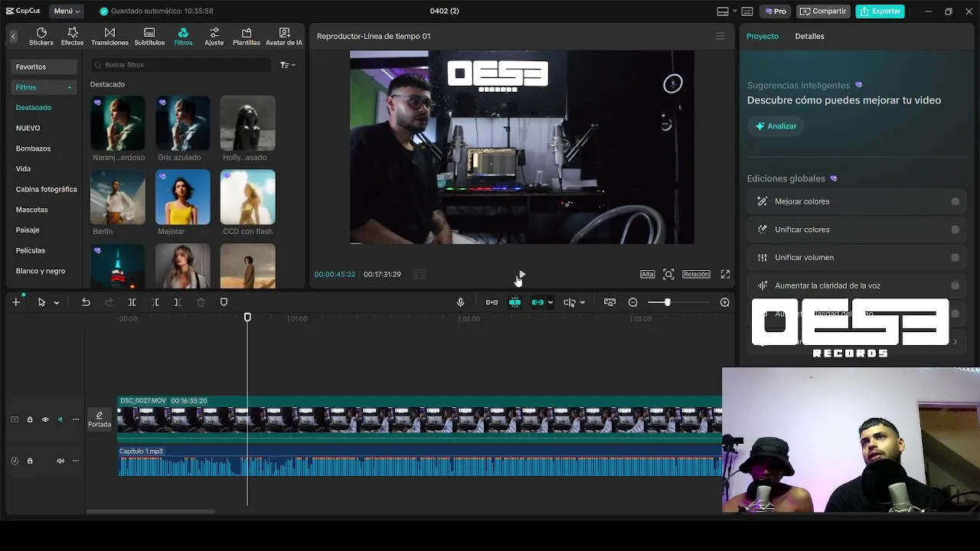Click the left collapse arrow of media tabs
The width and height of the screenshot is (980, 551).
pyautogui.click(x=13, y=36)
